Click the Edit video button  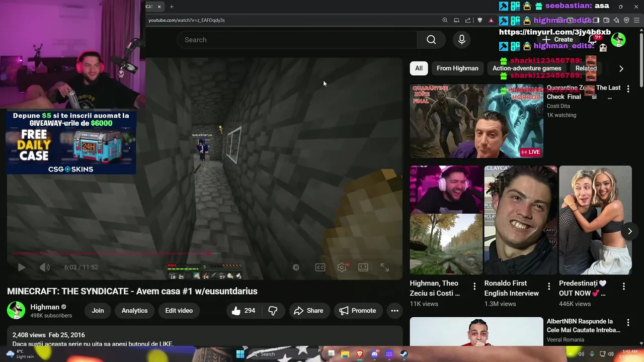(179, 311)
